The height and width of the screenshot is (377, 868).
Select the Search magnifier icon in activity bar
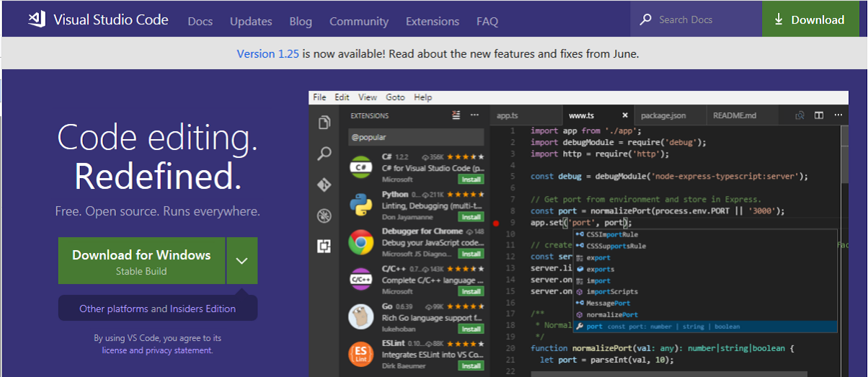coord(324,154)
